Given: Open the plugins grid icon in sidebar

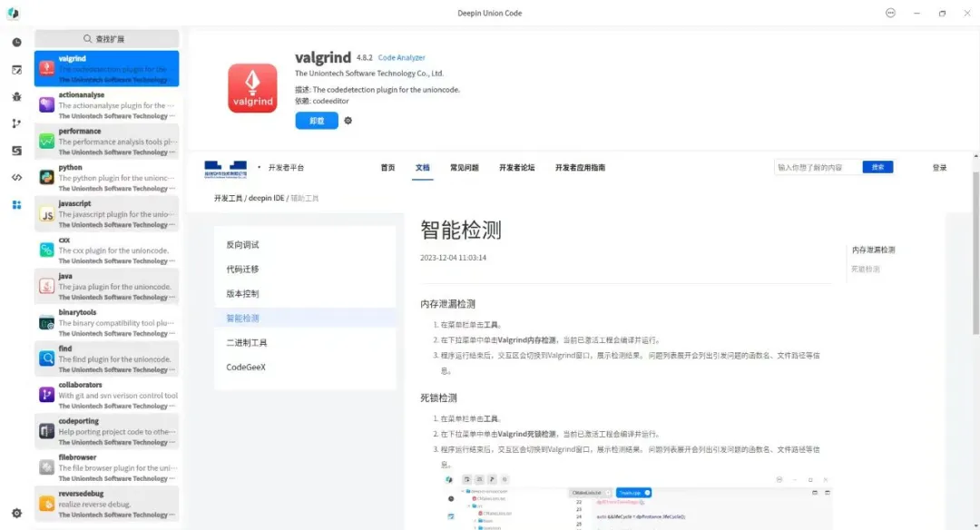Looking at the screenshot, I should click(17, 205).
